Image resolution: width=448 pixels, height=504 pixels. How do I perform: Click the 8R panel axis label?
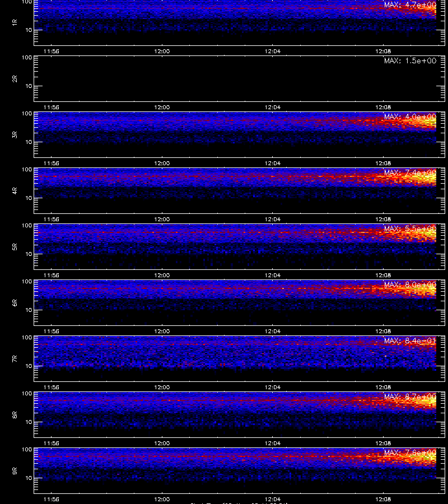(15, 414)
